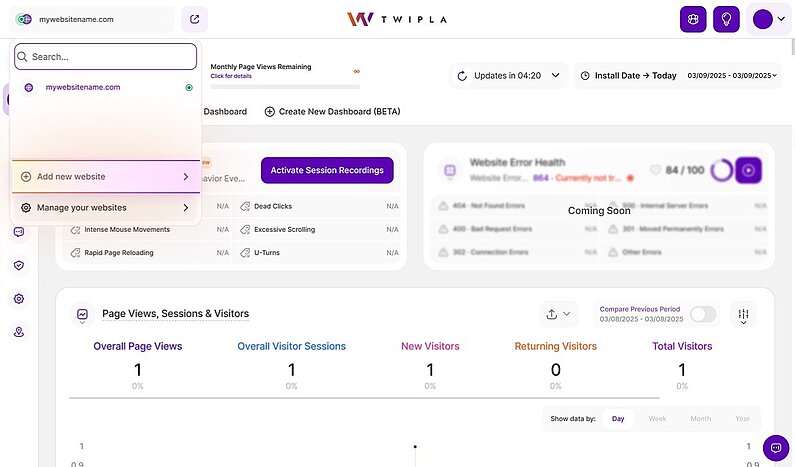The height and width of the screenshot is (467, 795).
Task: Select Week in Show data by
Action: coord(657,419)
